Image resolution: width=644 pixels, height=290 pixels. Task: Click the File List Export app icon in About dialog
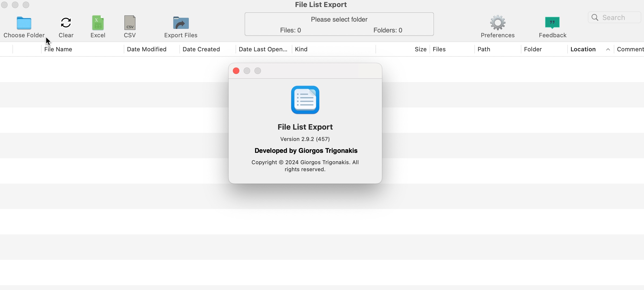305,100
